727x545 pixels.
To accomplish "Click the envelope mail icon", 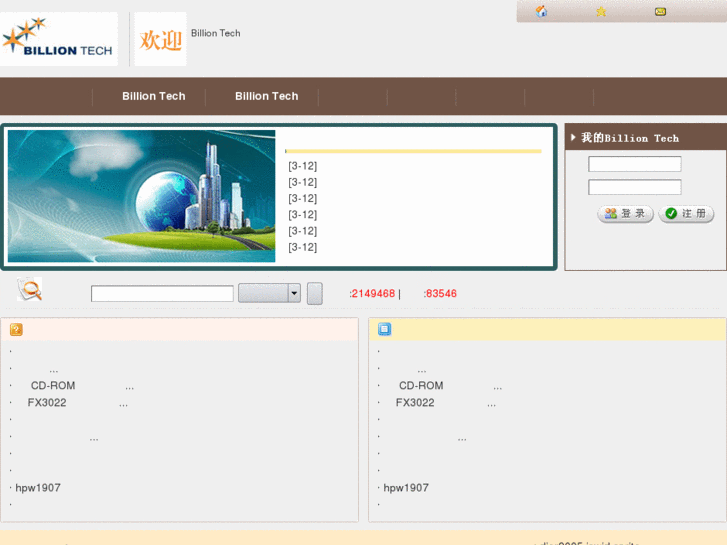I will point(660,12).
